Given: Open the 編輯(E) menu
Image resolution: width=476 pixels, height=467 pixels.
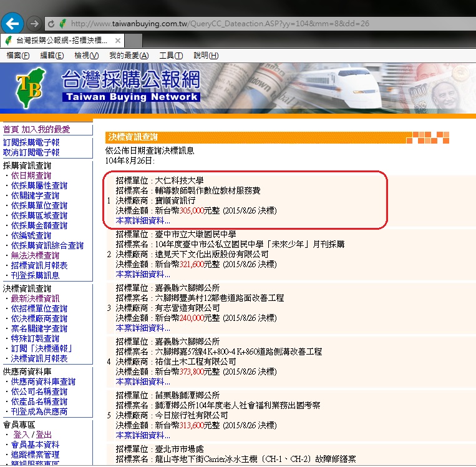Looking at the screenshot, I should [52, 56].
